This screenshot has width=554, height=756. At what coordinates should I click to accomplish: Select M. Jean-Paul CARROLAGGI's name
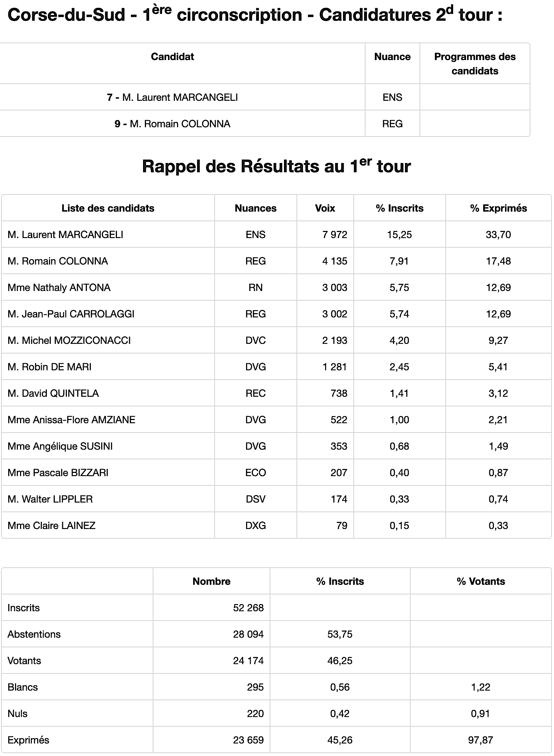click(71, 314)
